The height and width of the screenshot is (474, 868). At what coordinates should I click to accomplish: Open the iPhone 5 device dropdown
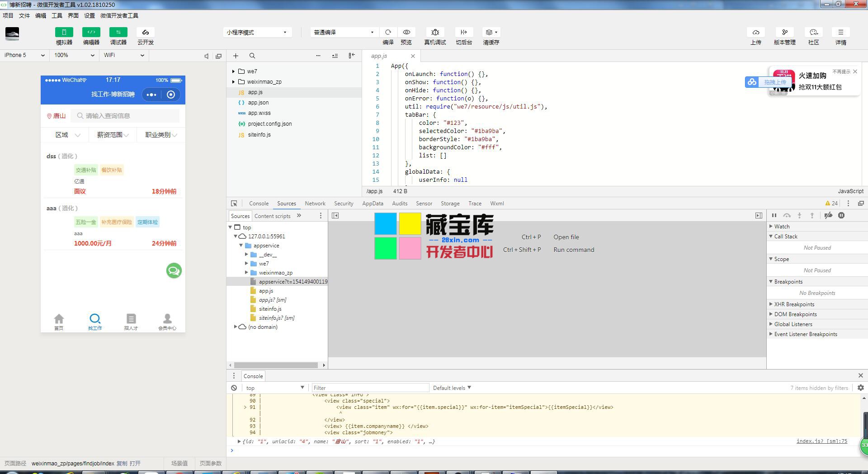pos(24,55)
